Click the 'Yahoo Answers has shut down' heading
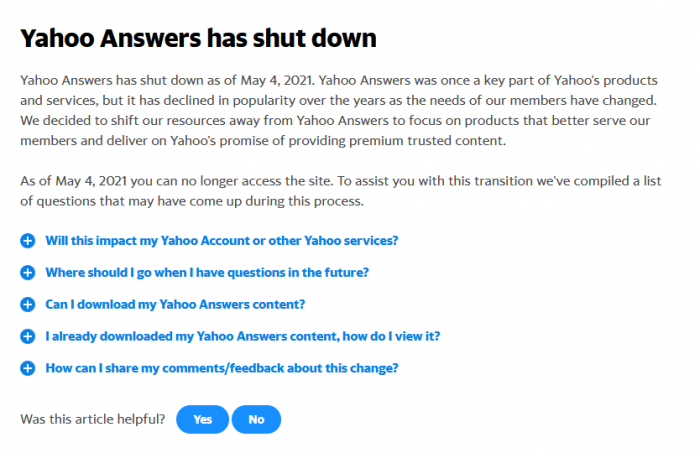Image resolution: width=700 pixels, height=453 pixels. pyautogui.click(x=198, y=38)
